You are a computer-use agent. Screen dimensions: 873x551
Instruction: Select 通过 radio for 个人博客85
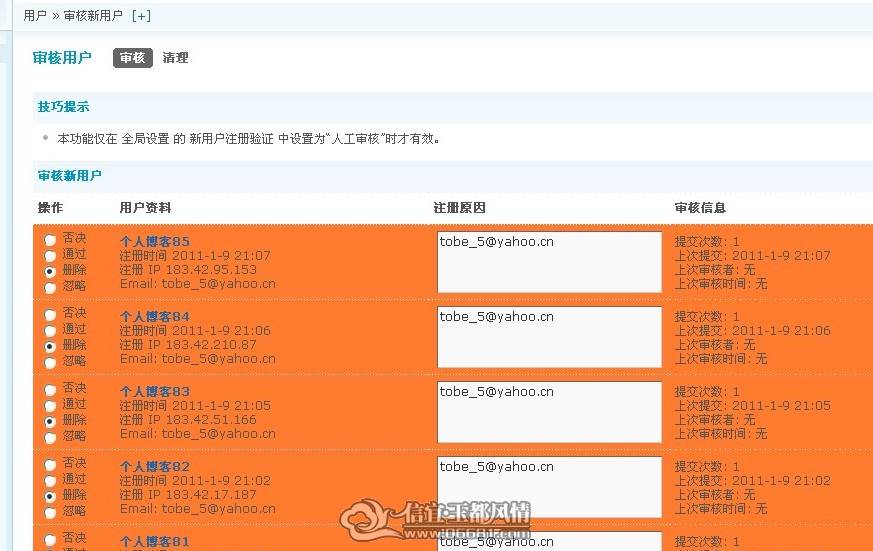(50, 255)
